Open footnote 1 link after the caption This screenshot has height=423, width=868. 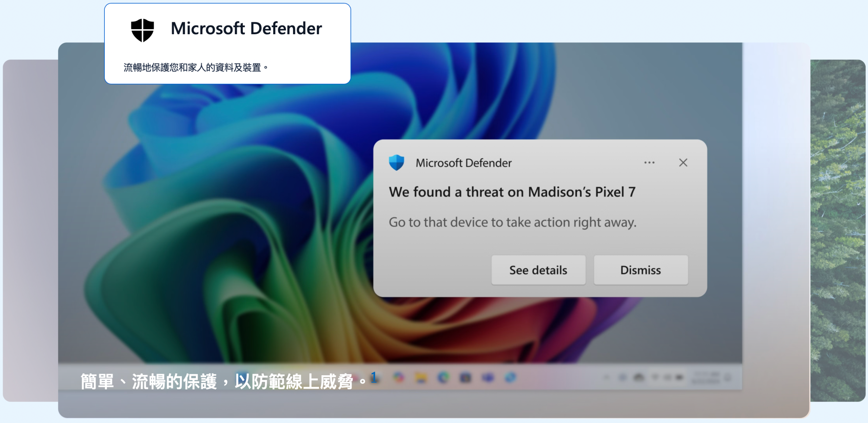374,377
